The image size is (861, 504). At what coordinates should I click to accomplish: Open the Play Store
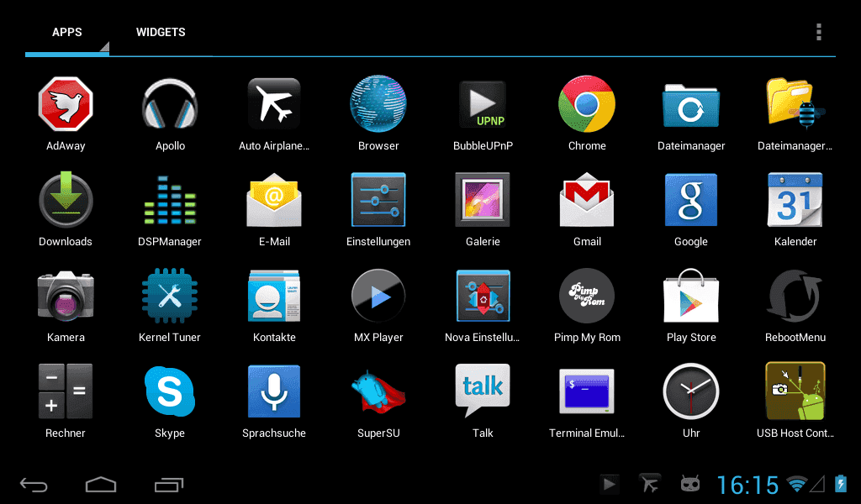click(x=691, y=296)
